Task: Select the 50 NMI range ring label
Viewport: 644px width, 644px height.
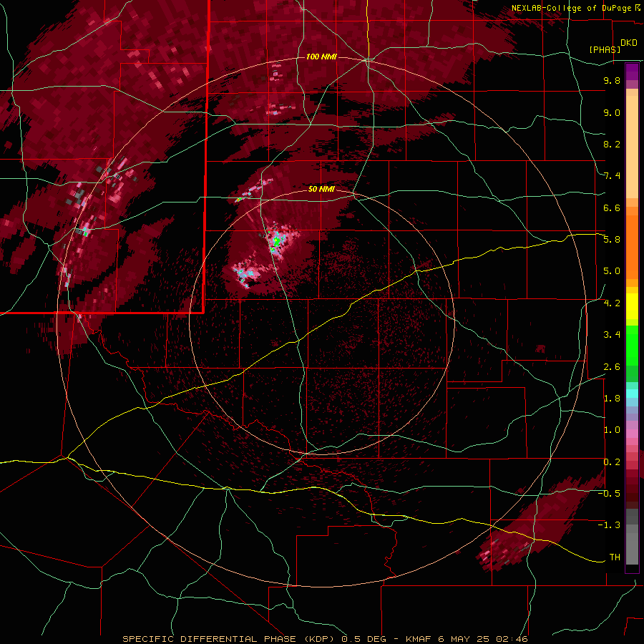Action: pyautogui.click(x=321, y=189)
